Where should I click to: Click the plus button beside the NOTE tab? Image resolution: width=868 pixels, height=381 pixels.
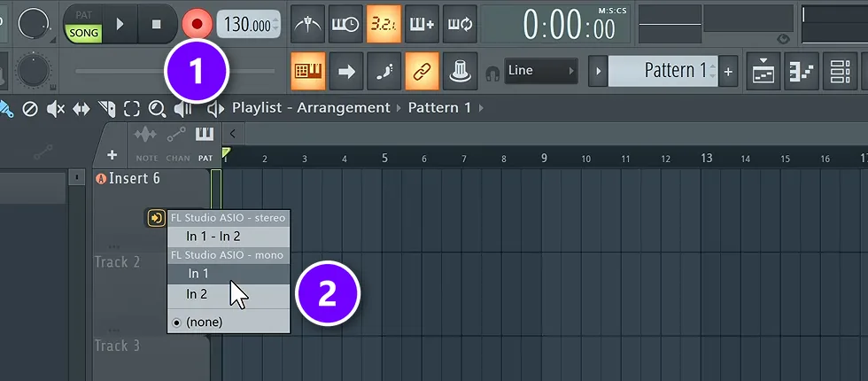click(x=112, y=155)
